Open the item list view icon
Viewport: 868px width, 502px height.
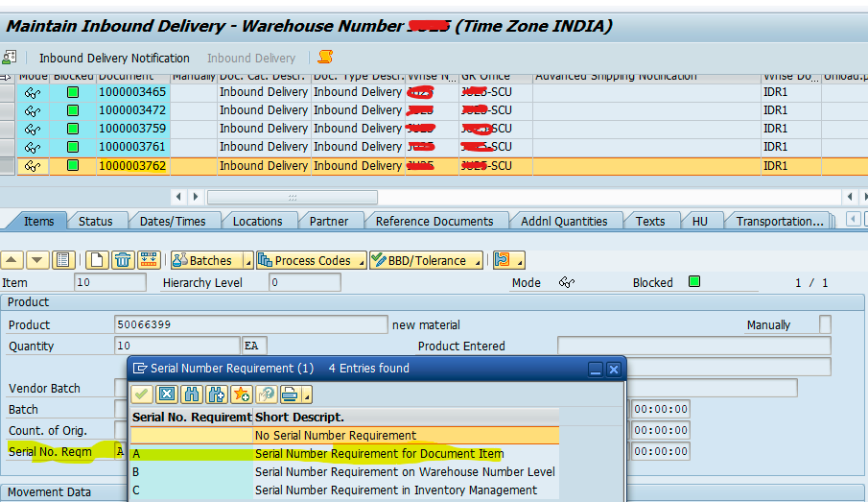(x=63, y=260)
